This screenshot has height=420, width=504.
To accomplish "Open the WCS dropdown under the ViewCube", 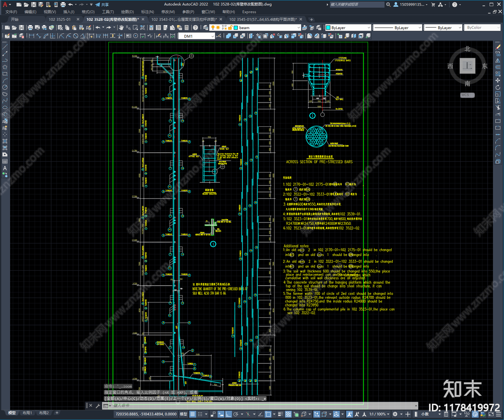I will pyautogui.click(x=467, y=95).
